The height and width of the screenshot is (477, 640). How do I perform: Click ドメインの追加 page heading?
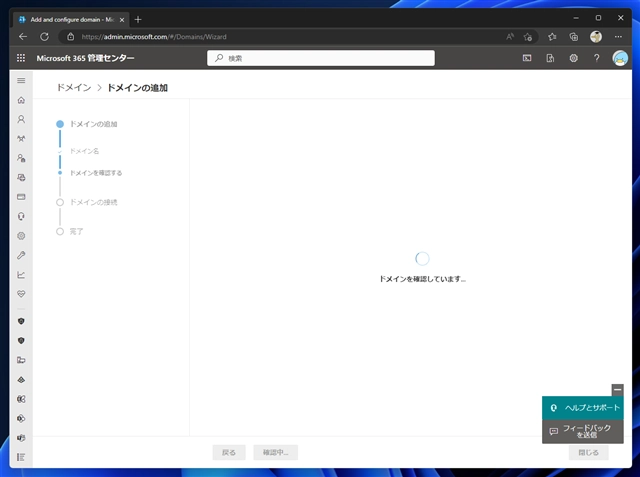137,87
